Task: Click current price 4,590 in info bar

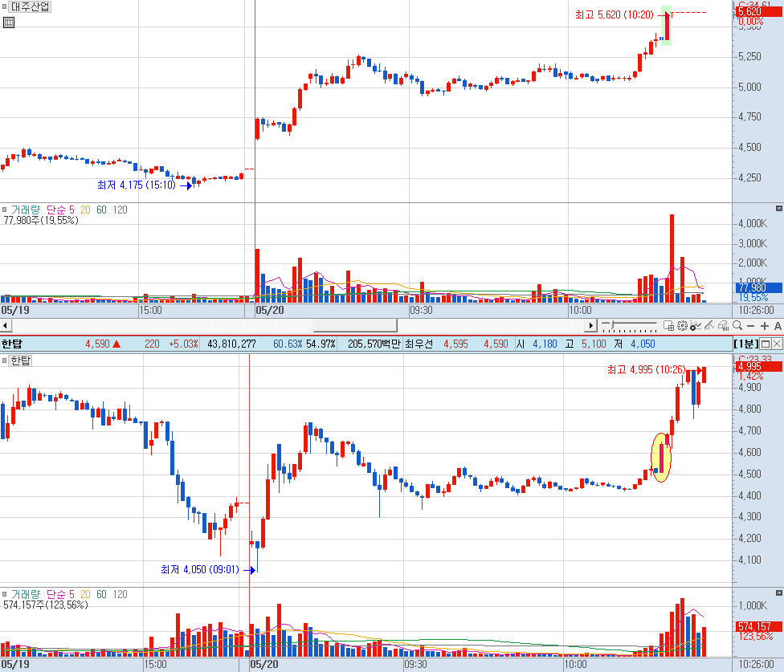Action: [97, 344]
